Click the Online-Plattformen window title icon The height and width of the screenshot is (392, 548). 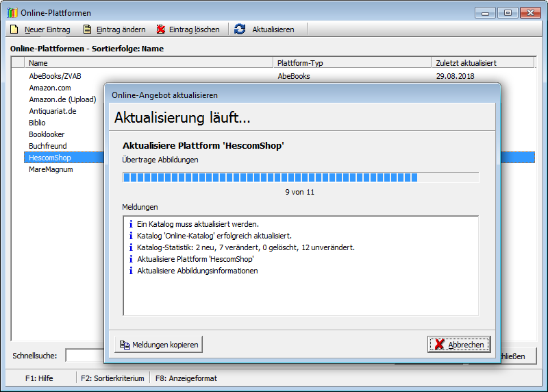[12, 13]
